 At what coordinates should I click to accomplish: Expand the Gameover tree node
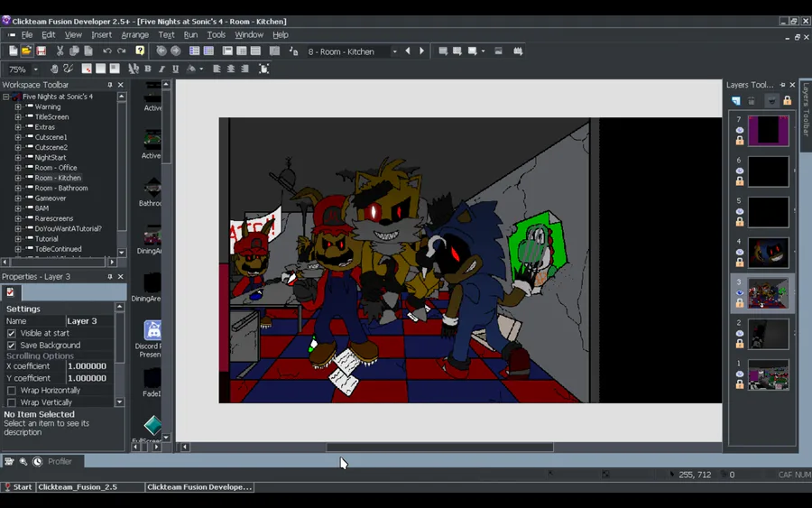click(18, 199)
